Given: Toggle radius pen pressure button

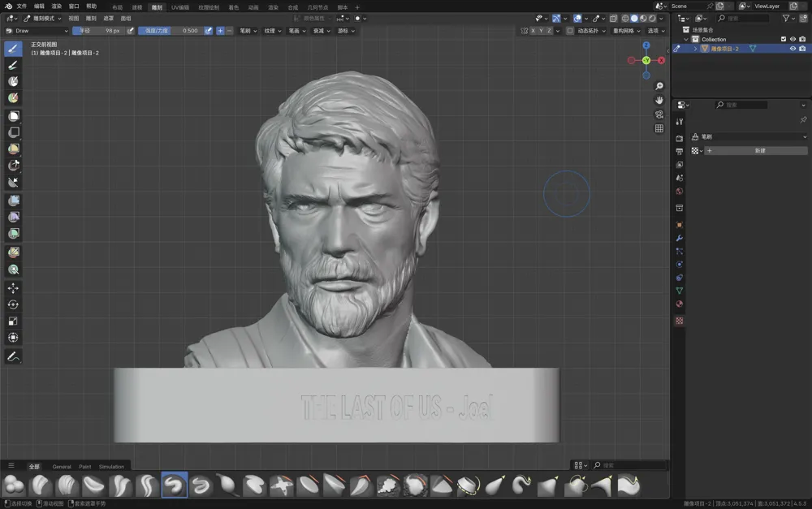Looking at the screenshot, I should (131, 31).
